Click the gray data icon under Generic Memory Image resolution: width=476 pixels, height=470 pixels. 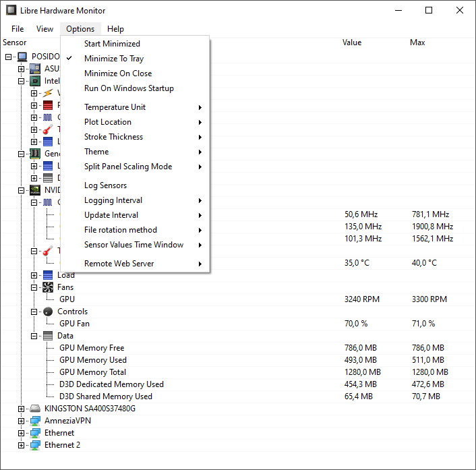coord(48,178)
